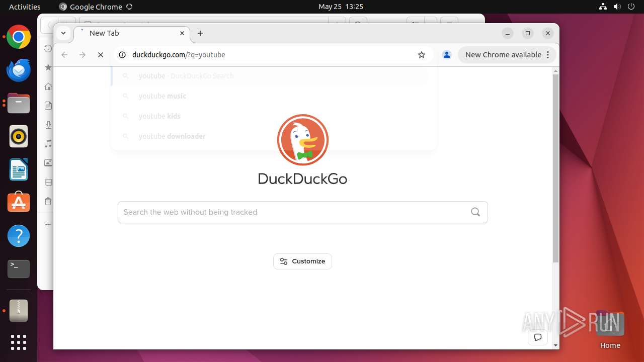The width and height of the screenshot is (644, 362).
Task: Open Activities overview
Action: (x=25, y=7)
